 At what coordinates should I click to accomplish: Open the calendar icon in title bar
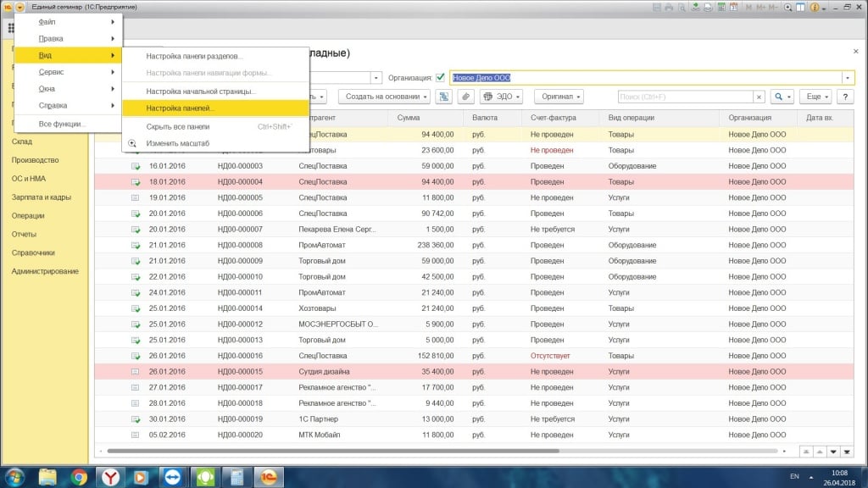(x=733, y=7)
